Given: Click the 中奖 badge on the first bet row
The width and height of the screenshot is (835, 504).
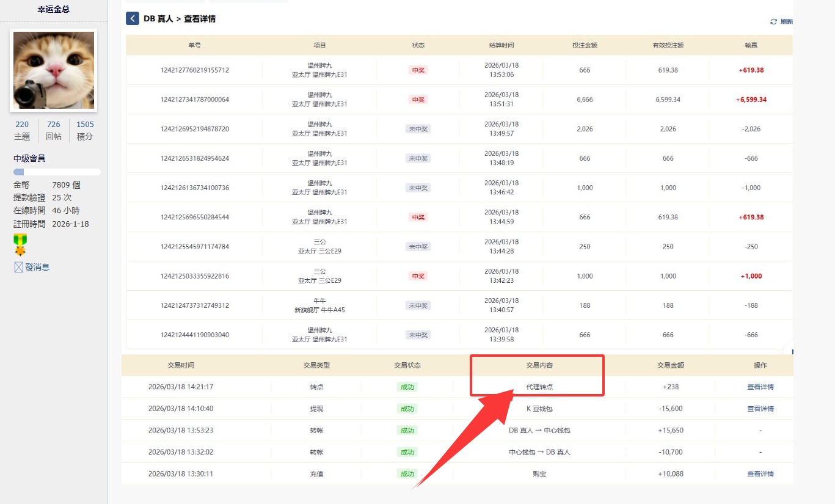Looking at the screenshot, I should (x=418, y=70).
